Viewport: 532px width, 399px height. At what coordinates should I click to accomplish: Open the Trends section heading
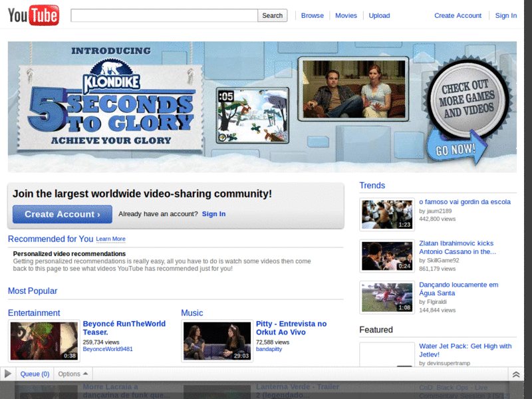(372, 186)
